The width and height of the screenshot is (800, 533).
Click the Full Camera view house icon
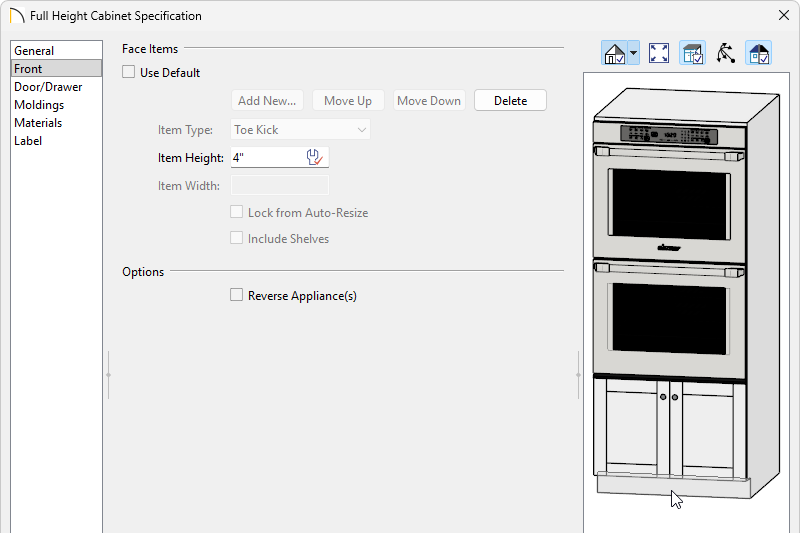pos(614,53)
